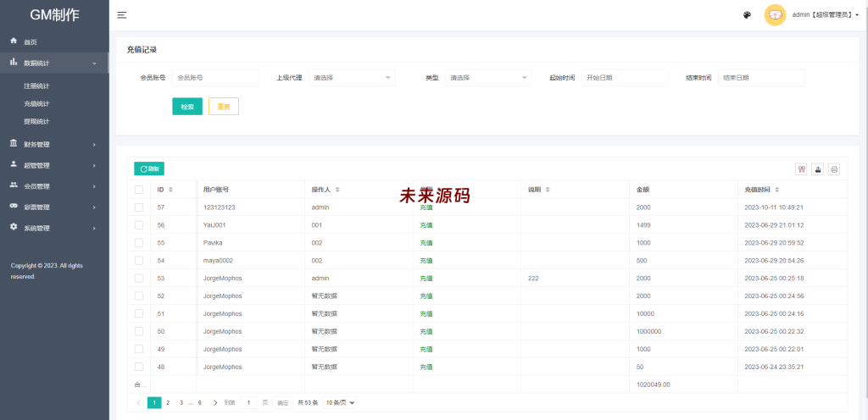Click the 系统管理 gear icon
This screenshot has height=420, width=868.
coord(14,227)
